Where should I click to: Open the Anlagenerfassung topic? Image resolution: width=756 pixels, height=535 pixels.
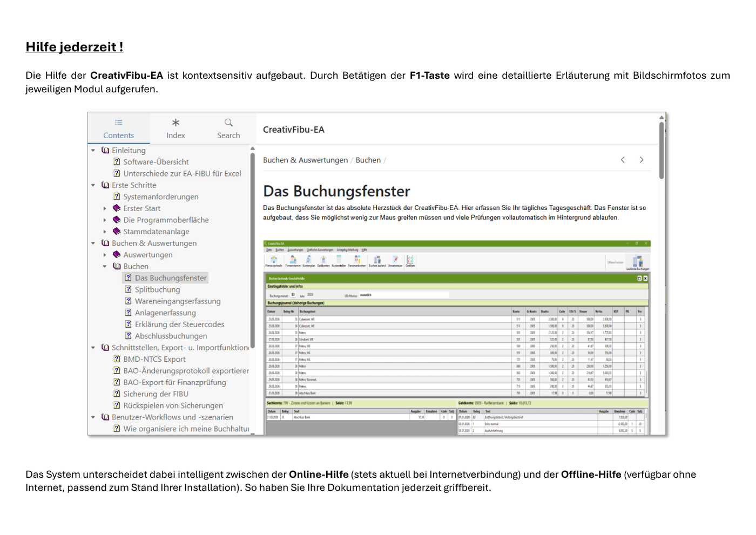(165, 313)
